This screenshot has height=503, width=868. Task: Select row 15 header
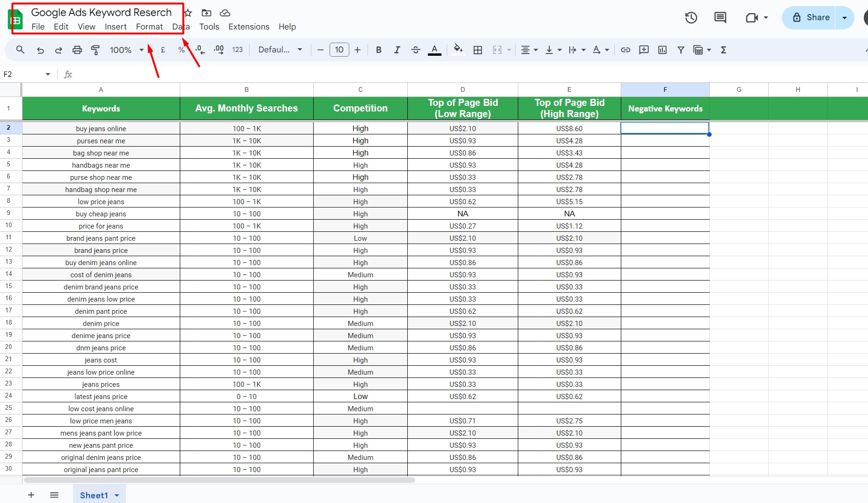tap(9, 286)
